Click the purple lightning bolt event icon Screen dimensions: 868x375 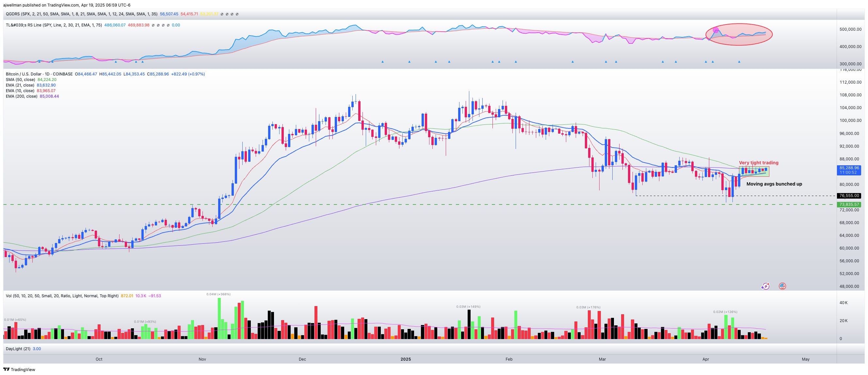[x=765, y=286]
